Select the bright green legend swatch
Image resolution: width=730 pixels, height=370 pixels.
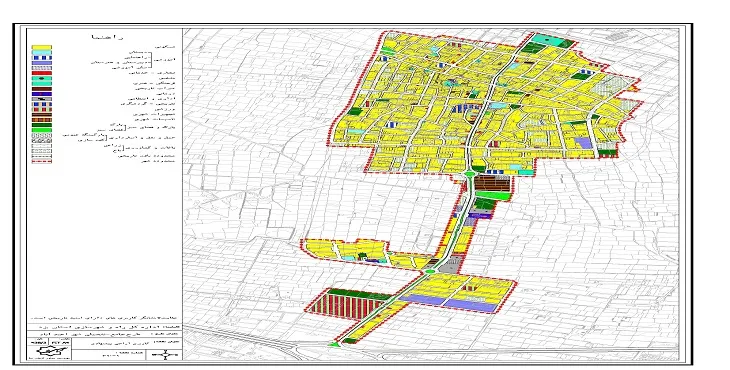point(41,130)
